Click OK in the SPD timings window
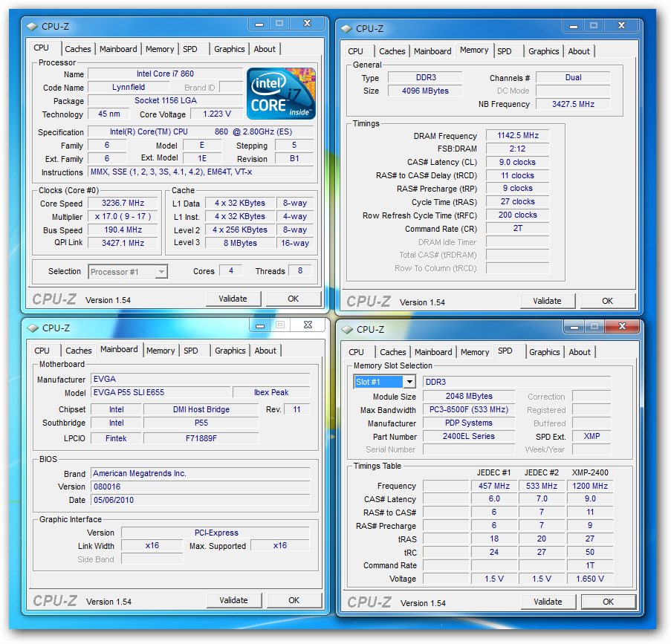This screenshot has height=644, width=671. point(608,602)
